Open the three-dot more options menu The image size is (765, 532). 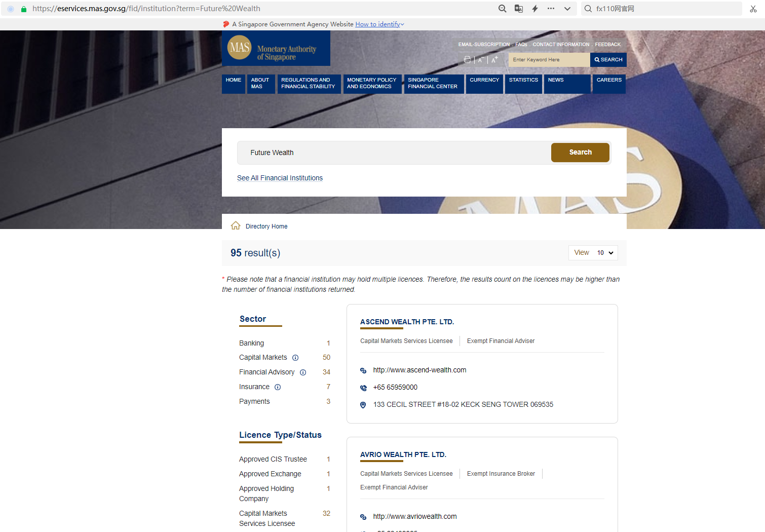(551, 9)
